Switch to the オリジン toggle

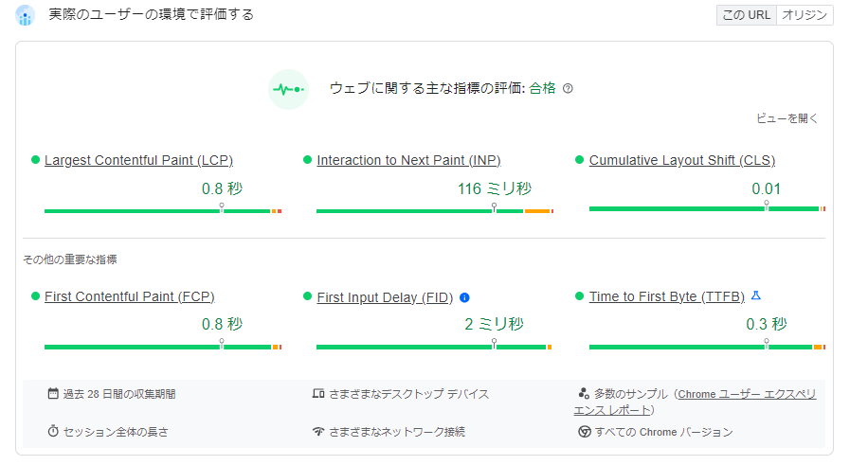[804, 15]
